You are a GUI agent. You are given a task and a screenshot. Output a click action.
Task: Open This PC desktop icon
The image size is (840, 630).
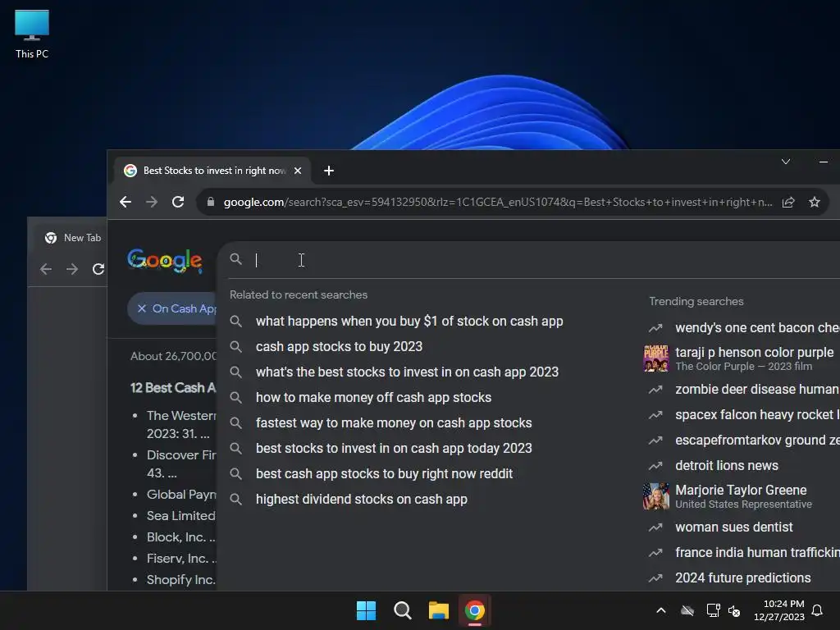[x=32, y=34]
